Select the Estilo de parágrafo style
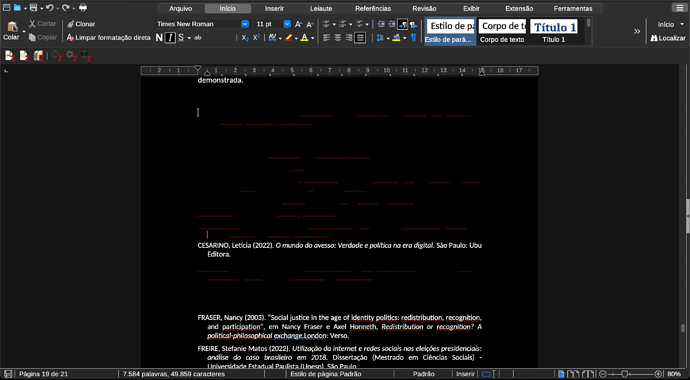The height and width of the screenshot is (380, 690). 450,32
